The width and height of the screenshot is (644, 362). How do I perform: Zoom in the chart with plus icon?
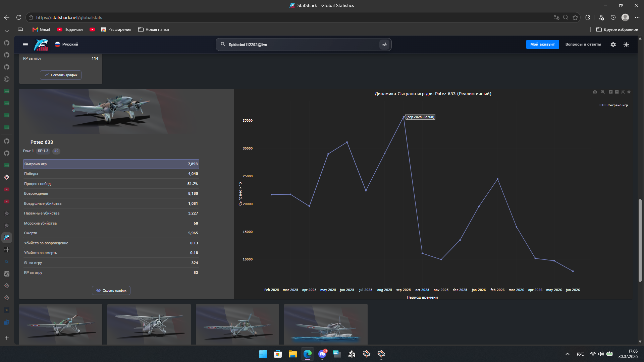(x=611, y=92)
